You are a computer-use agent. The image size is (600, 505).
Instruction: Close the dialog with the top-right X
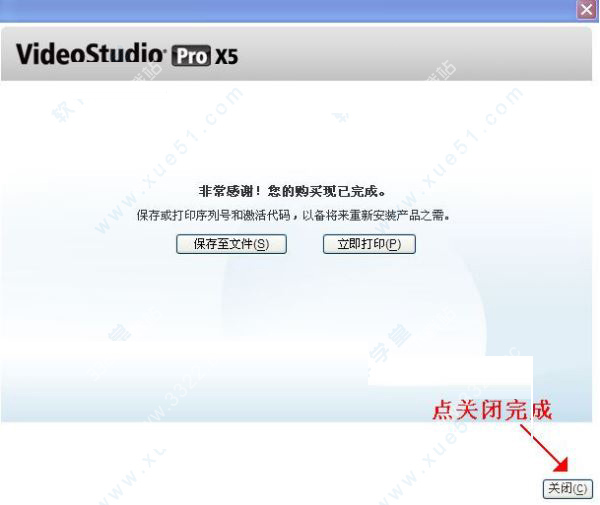[x=586, y=9]
